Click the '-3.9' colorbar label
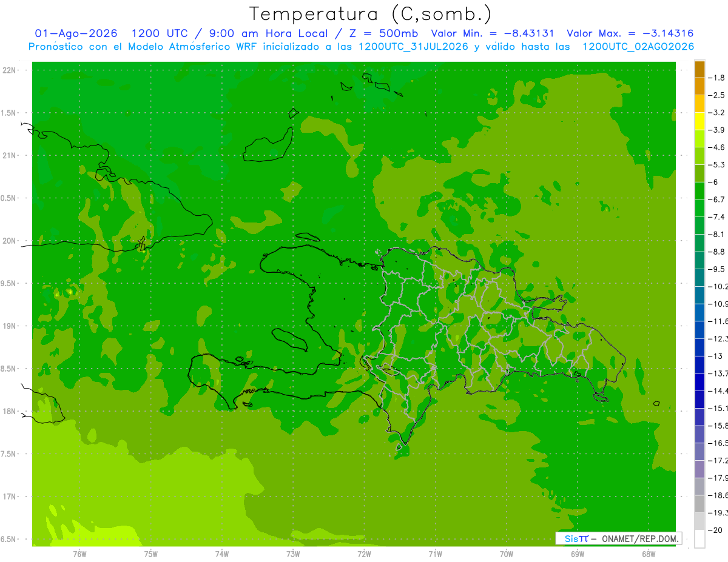Viewport: 728px width, 562px height. pyautogui.click(x=717, y=130)
